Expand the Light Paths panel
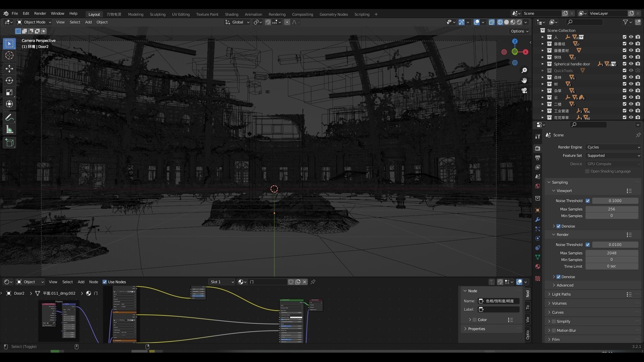This screenshot has width=644, height=362. pyautogui.click(x=561, y=294)
